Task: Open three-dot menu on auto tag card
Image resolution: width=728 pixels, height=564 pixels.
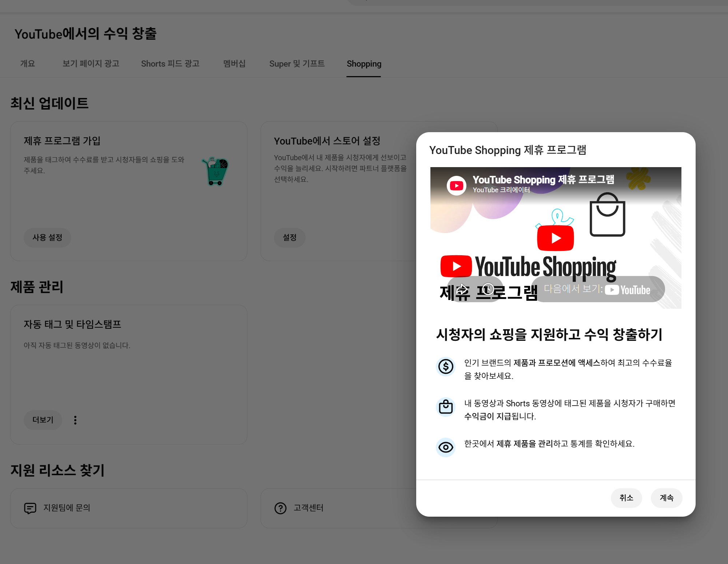Action: coord(75,420)
